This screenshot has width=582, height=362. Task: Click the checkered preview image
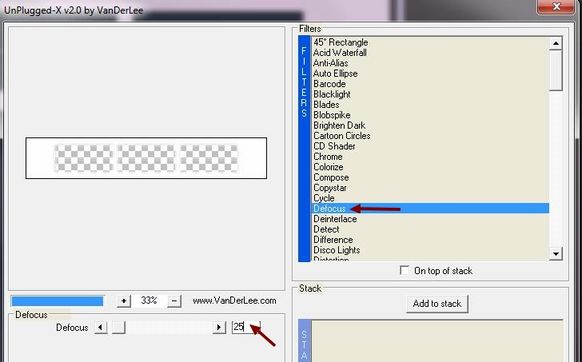(x=146, y=158)
